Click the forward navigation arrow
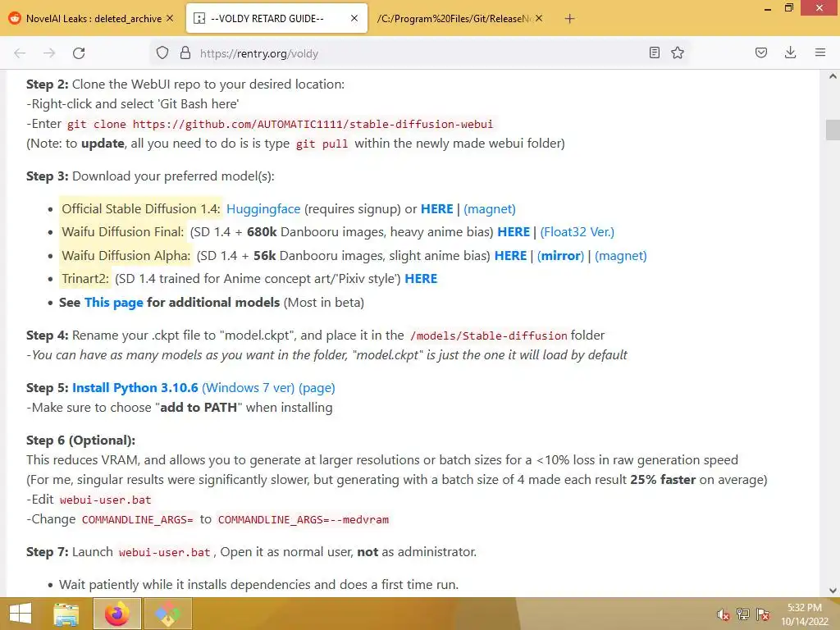Image resolution: width=840 pixels, height=630 pixels. point(49,53)
